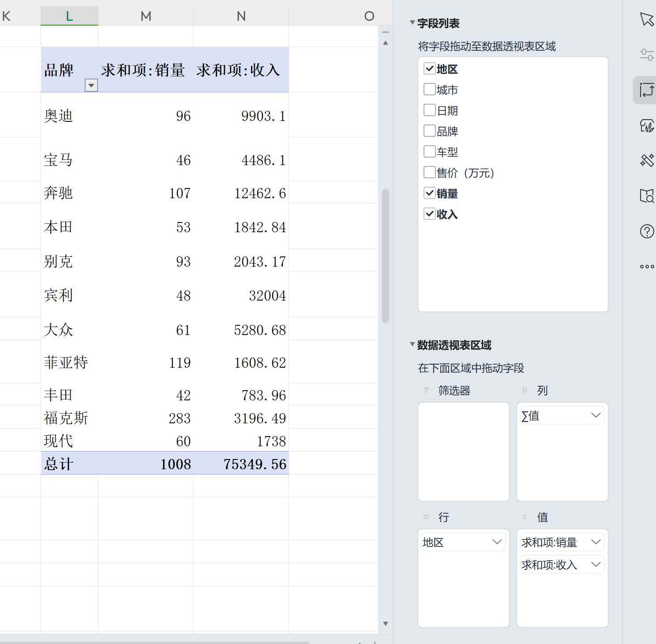Open the style leaf icon in sidebar

(647, 125)
